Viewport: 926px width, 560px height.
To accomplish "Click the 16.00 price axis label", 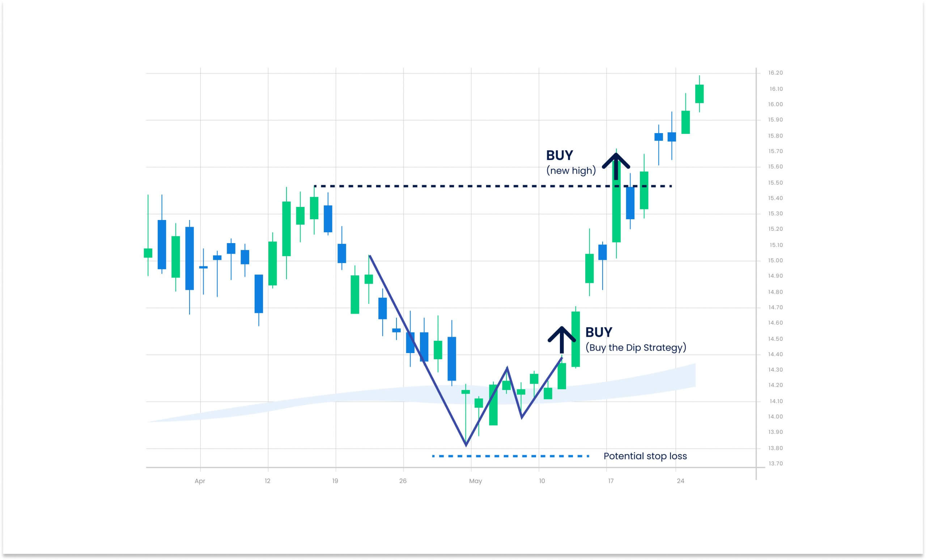I will click(775, 105).
